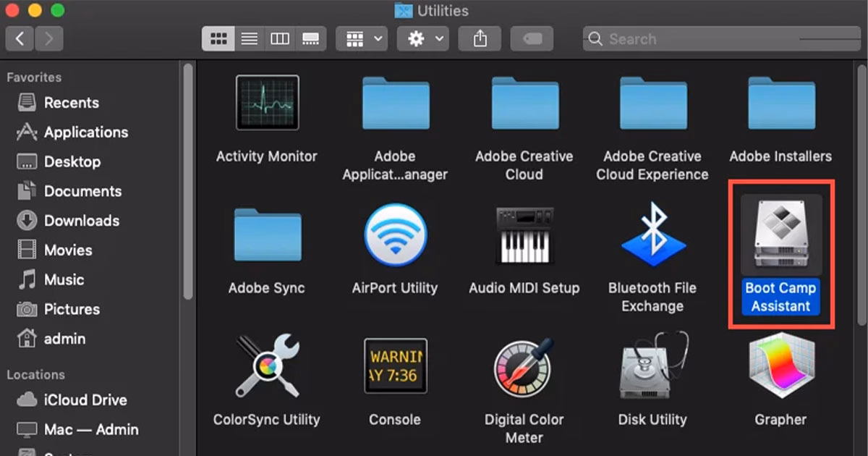This screenshot has height=456, width=868.
Task: Click the Share toolbar button
Action: pos(480,39)
